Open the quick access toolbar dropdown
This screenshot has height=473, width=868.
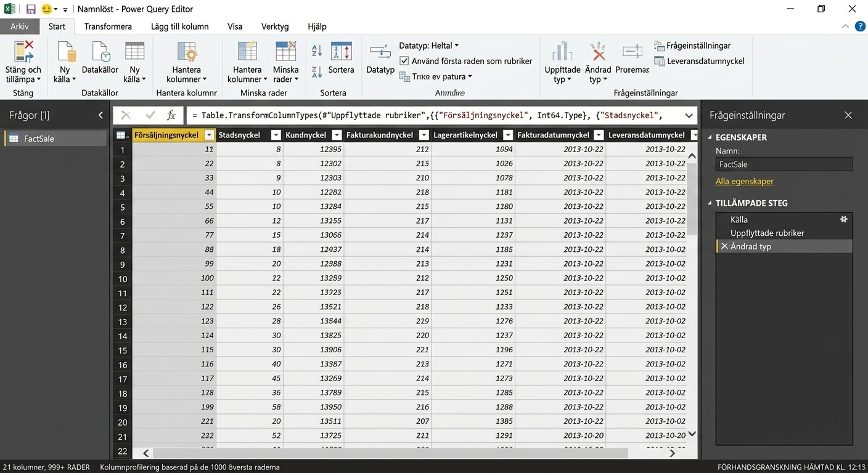click(65, 10)
